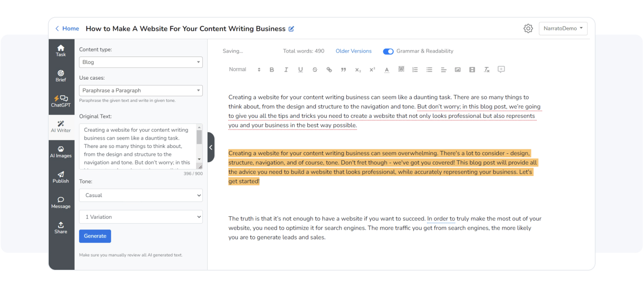Expand the Use cases Paraphrase dropdown
Image resolution: width=644 pixels, height=288 pixels.
[141, 90]
